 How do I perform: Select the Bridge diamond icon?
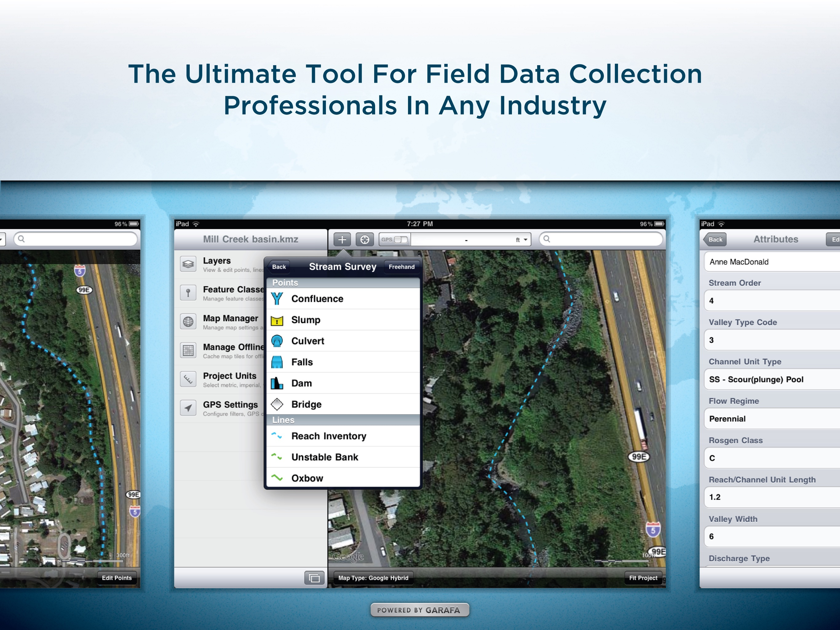click(x=277, y=404)
